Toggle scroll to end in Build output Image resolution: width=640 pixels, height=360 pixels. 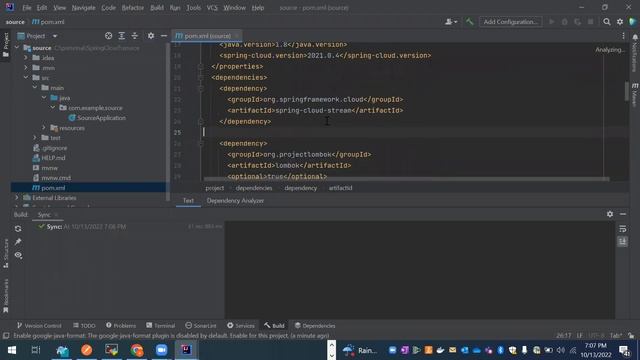(622, 242)
